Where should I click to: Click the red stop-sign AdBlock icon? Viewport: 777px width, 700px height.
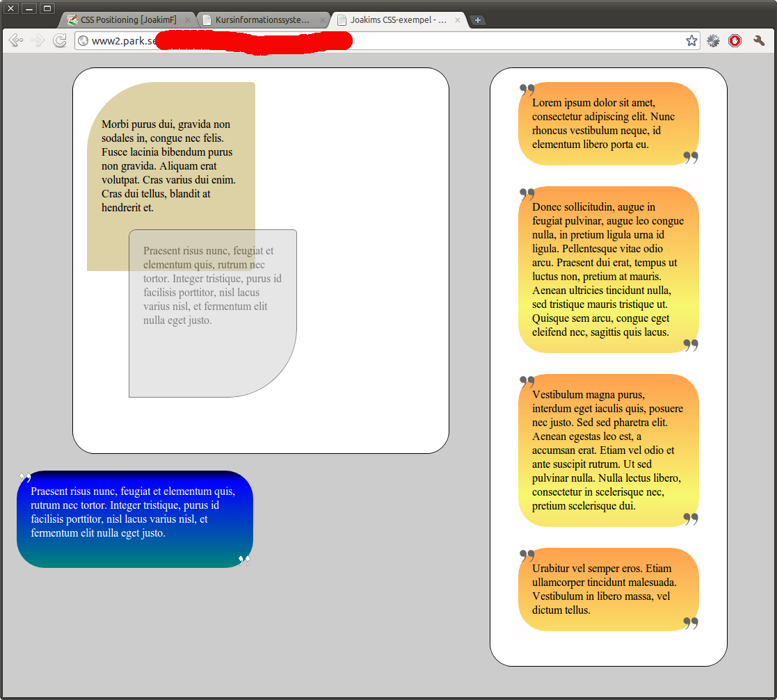point(735,41)
